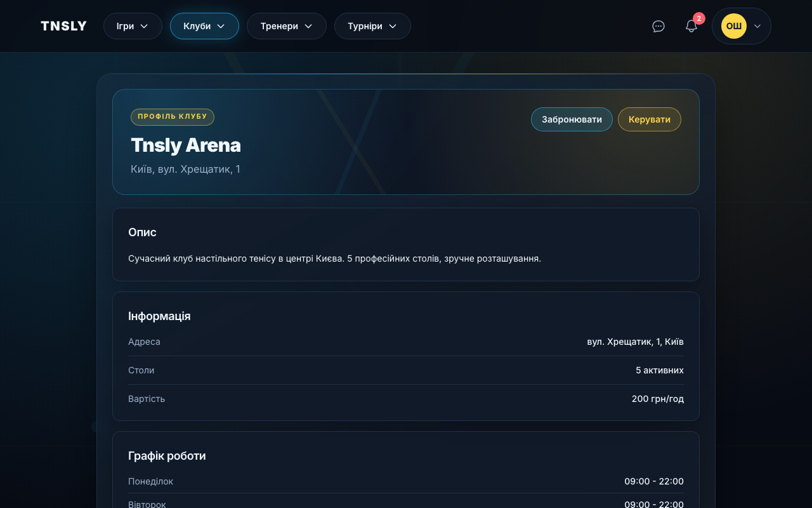Image resolution: width=812 pixels, height=508 pixels.
Task: Click the Понеділок working hours row
Action: tap(406, 481)
